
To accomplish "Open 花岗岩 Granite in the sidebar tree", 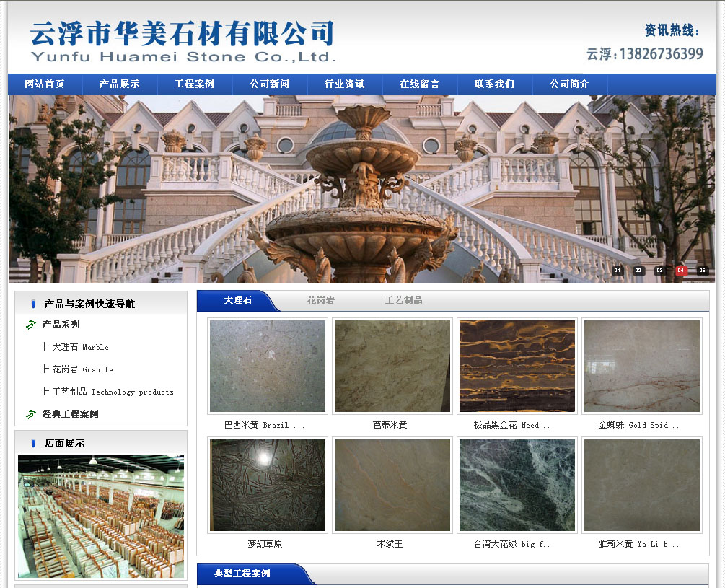I will tap(82, 370).
